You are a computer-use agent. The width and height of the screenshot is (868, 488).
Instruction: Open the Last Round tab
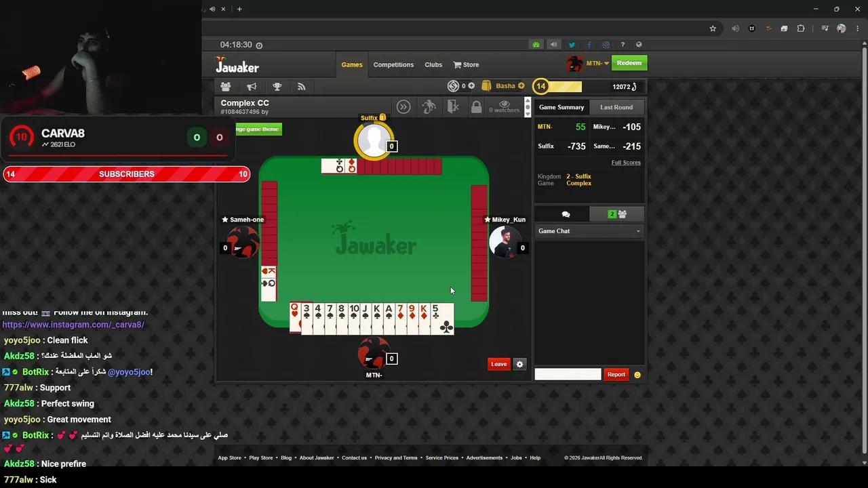616,107
